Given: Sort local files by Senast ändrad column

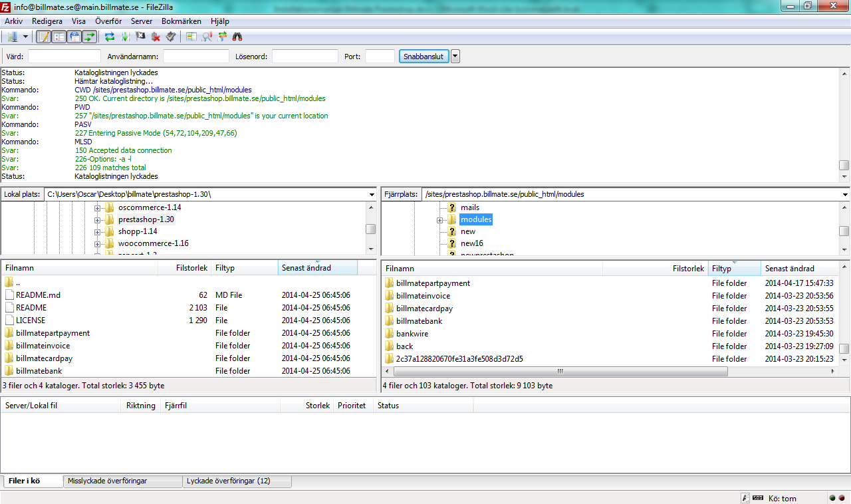Looking at the screenshot, I should (318, 268).
